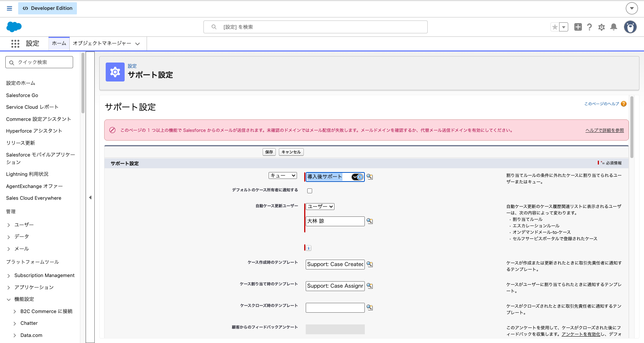Open the notifications bell
Image resolution: width=644 pixels, height=343 pixels.
point(614,27)
